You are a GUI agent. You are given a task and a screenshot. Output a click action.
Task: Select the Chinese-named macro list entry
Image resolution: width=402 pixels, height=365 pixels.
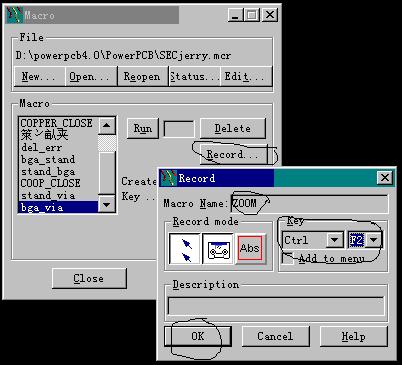click(58, 135)
